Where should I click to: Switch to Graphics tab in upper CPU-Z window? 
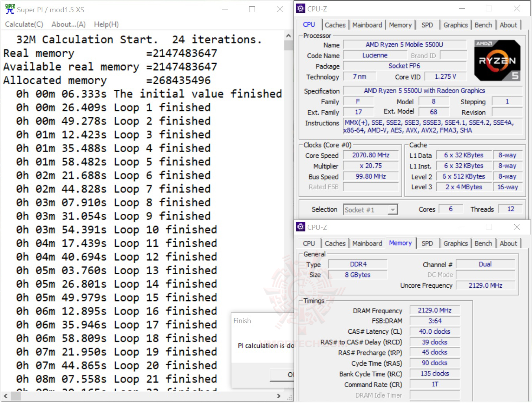[x=456, y=25]
